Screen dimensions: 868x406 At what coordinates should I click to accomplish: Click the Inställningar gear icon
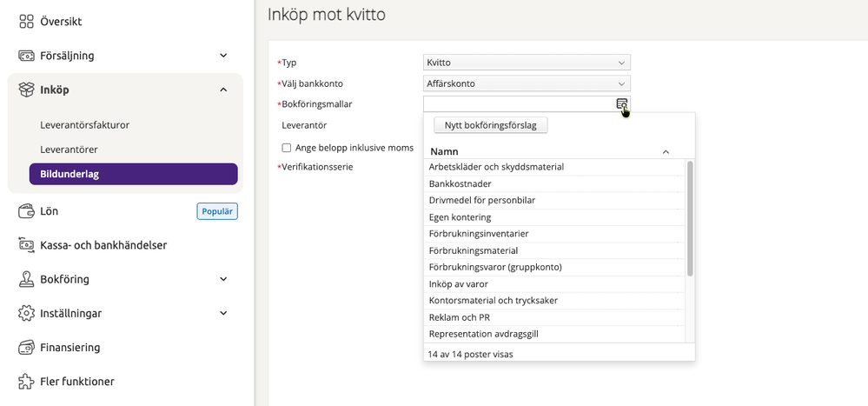(26, 313)
